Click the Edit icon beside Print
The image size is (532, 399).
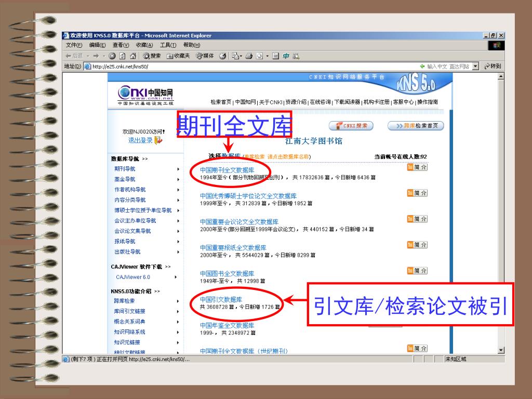(x=260, y=56)
